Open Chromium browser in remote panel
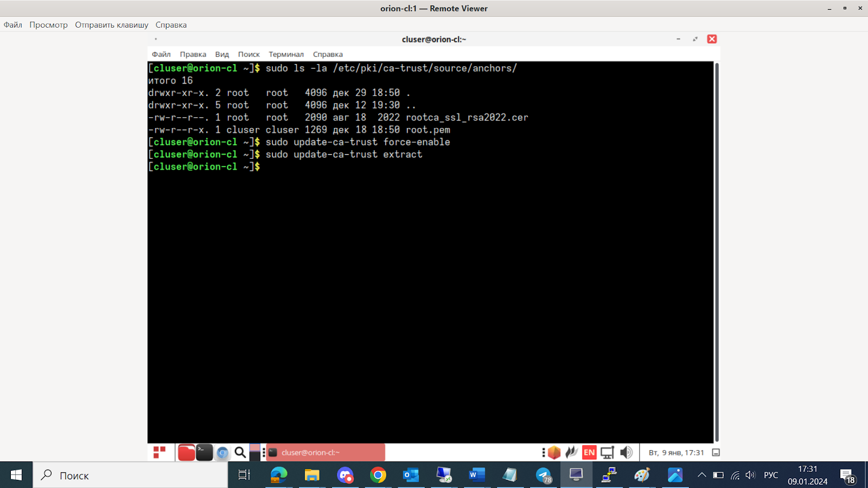 click(x=222, y=452)
